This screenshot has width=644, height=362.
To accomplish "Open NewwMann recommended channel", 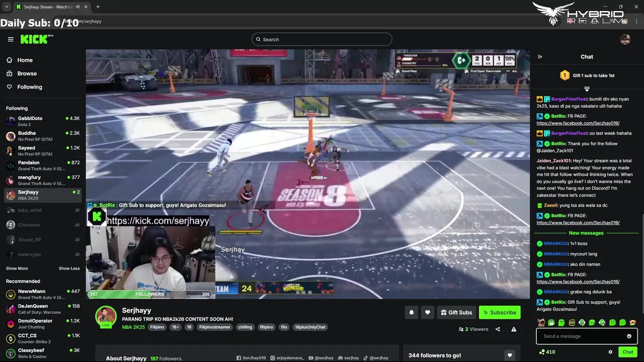I will (43, 294).
